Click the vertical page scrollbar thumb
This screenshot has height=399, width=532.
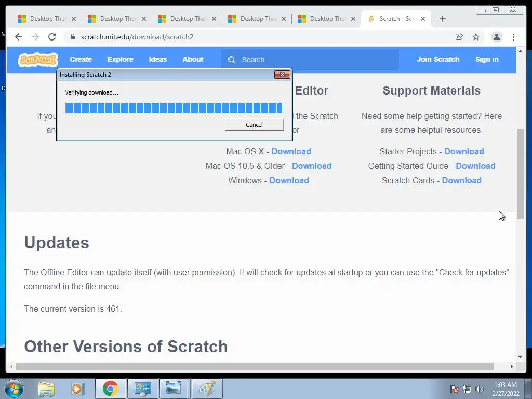click(520, 174)
